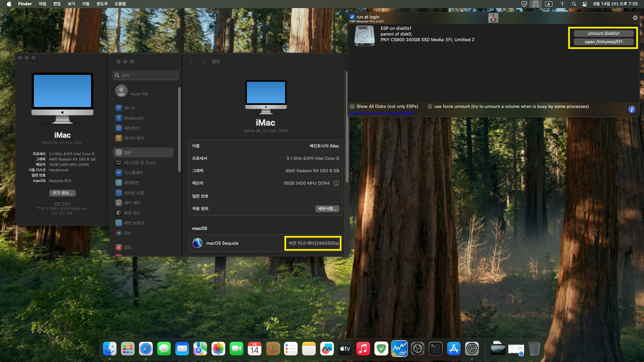
Task: Open Contacts app in the Dock
Action: click(273, 349)
